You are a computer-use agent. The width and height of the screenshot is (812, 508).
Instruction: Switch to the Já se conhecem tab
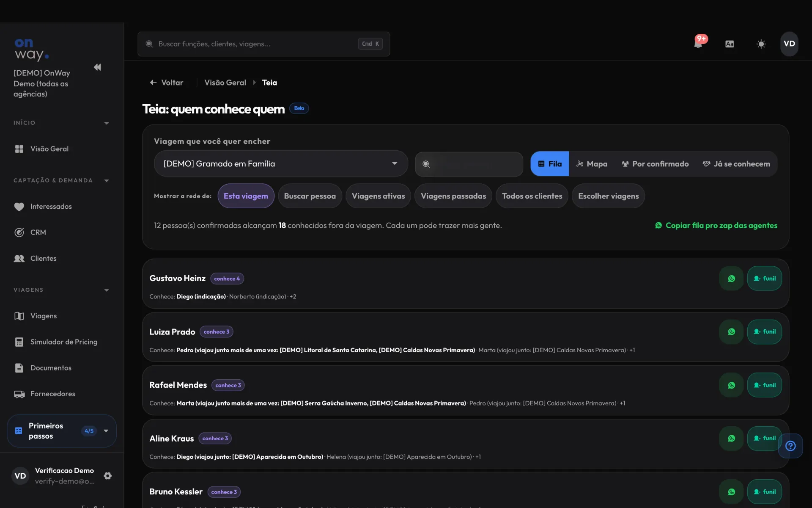click(x=736, y=164)
